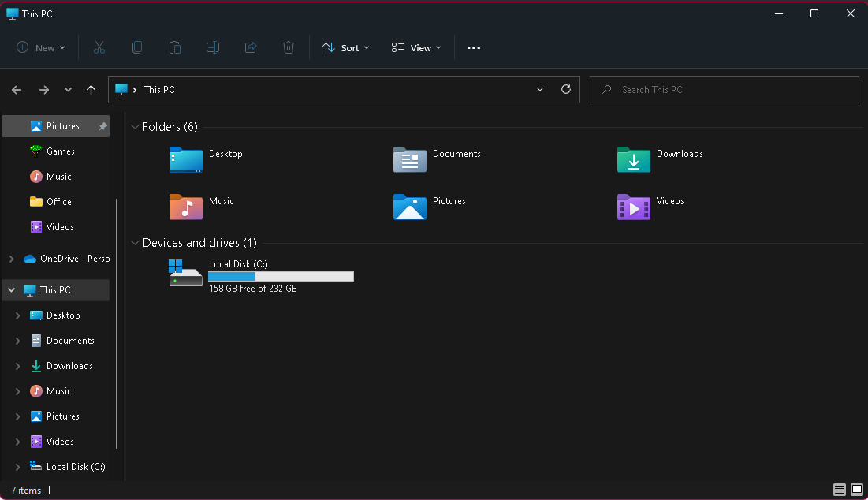868x500 pixels.
Task: Go back with the left arrow
Action: click(x=17, y=90)
